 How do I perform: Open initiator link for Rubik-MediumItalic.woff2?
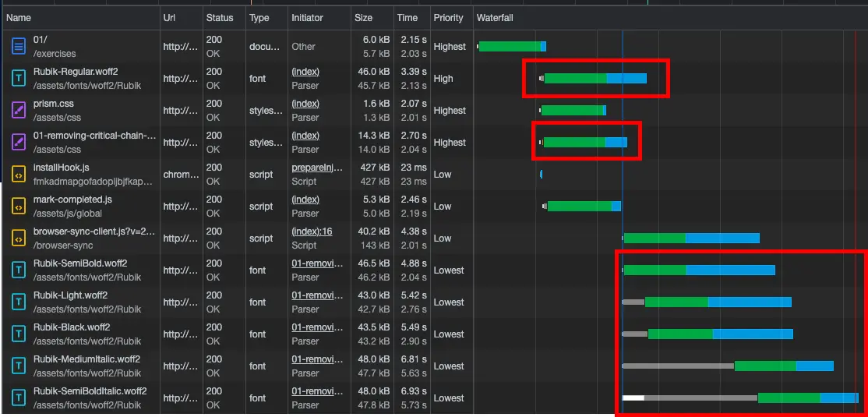click(316, 359)
